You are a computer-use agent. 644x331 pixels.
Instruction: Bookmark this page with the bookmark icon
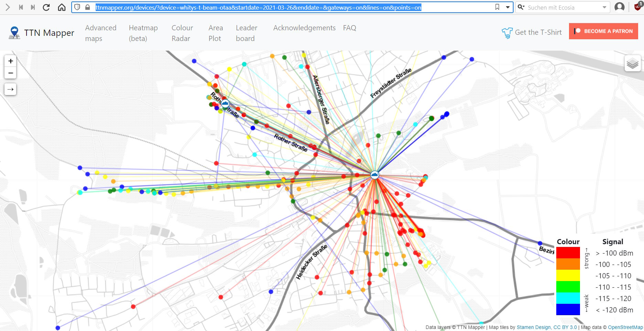pyautogui.click(x=497, y=7)
